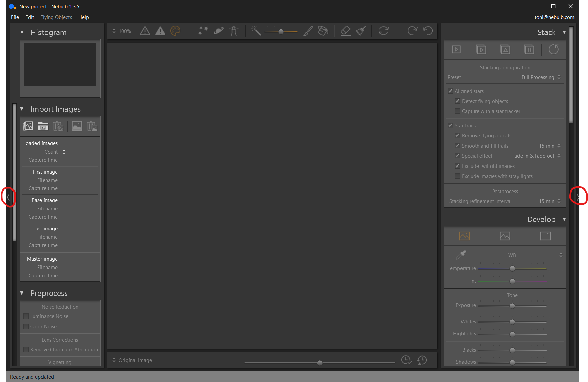Uncheck Detect flying objects
The height and width of the screenshot is (382, 588).
457,101
